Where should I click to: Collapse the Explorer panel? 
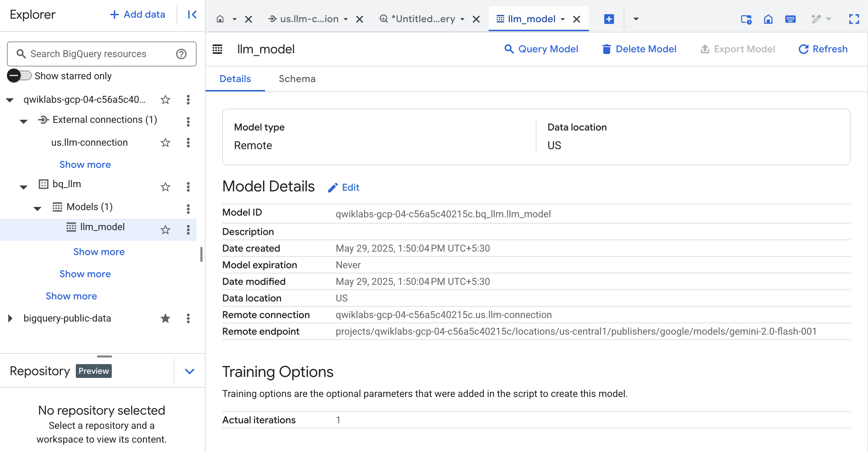(192, 15)
